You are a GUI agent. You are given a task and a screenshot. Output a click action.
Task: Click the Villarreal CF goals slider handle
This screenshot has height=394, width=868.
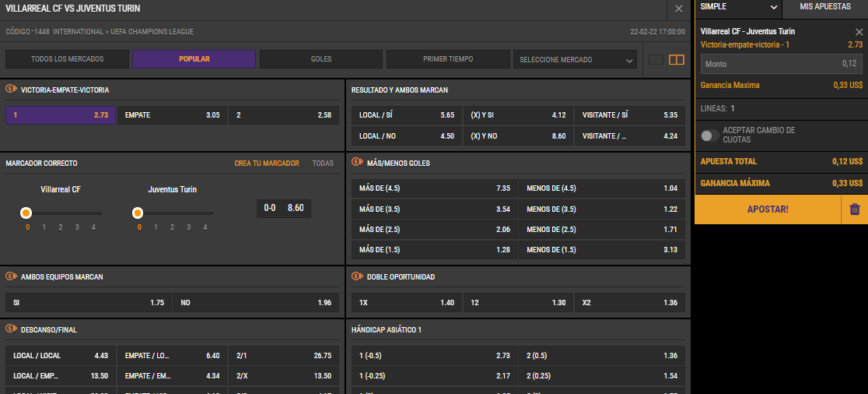point(26,213)
